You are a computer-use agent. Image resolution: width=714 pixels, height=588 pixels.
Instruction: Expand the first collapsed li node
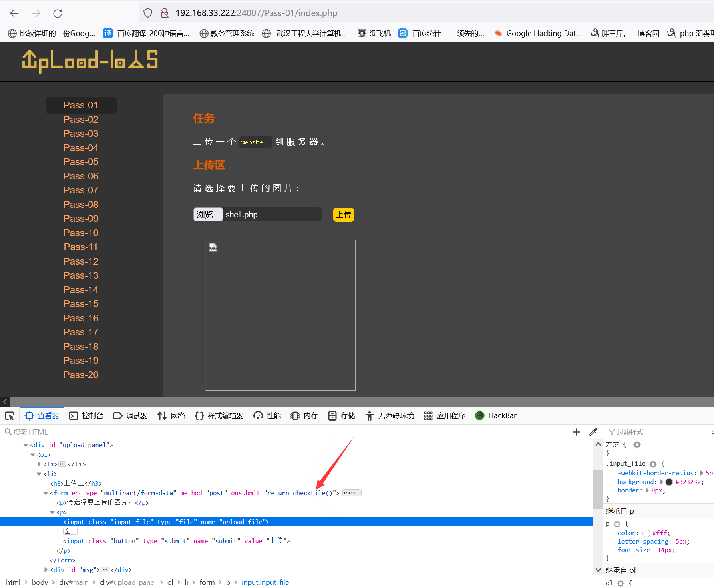coord(39,464)
